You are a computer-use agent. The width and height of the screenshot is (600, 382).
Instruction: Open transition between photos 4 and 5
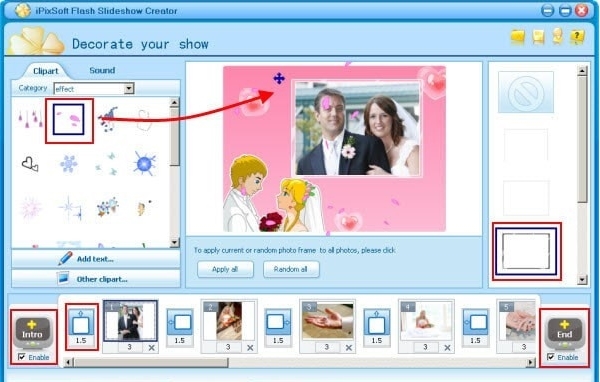[476, 323]
